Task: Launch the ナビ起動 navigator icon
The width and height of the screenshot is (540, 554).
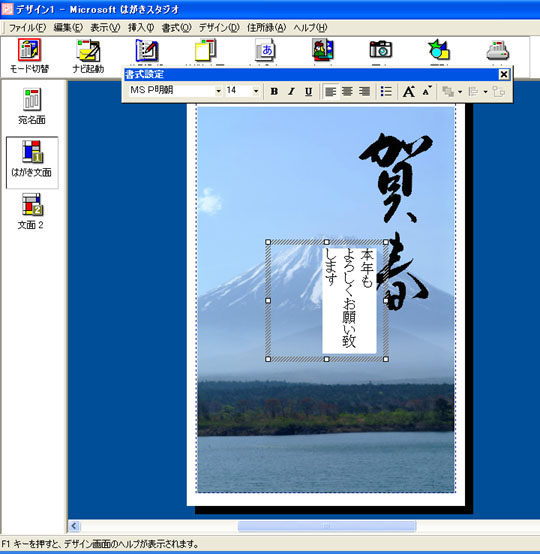Action: click(88, 56)
